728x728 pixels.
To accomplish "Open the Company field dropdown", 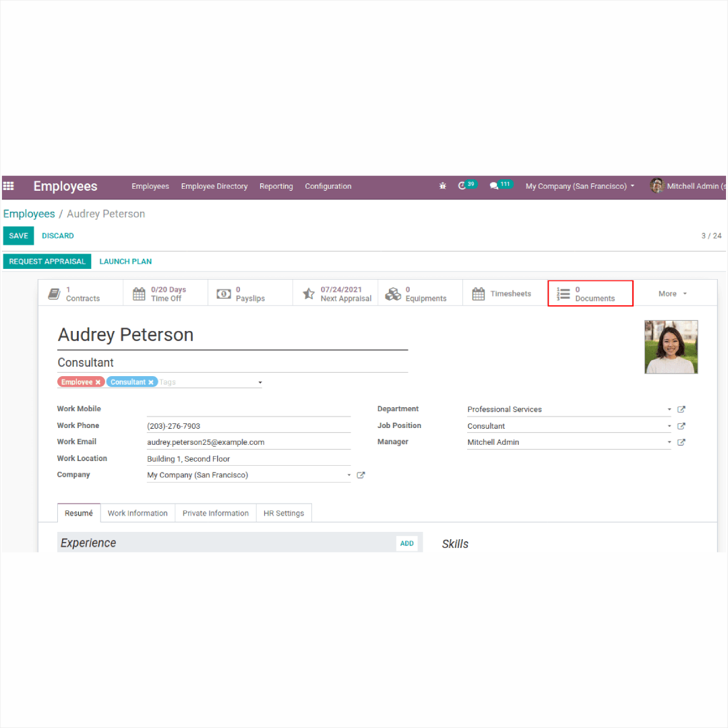I will pos(348,475).
